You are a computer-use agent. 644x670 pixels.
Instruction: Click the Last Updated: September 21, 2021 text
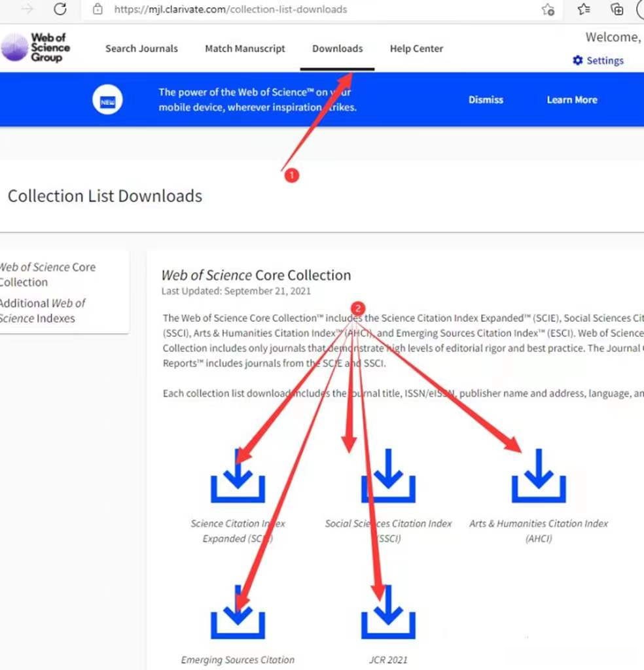[236, 291]
